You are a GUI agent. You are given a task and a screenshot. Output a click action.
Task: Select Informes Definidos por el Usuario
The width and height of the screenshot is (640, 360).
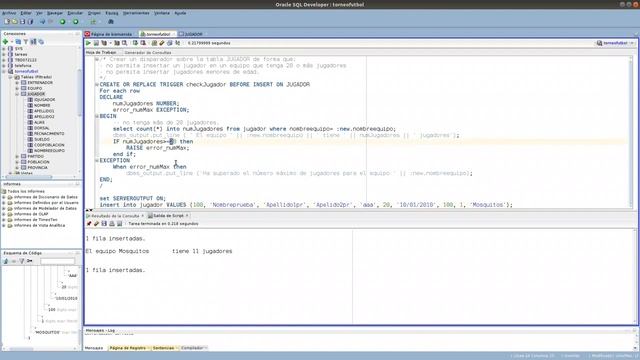(46, 203)
